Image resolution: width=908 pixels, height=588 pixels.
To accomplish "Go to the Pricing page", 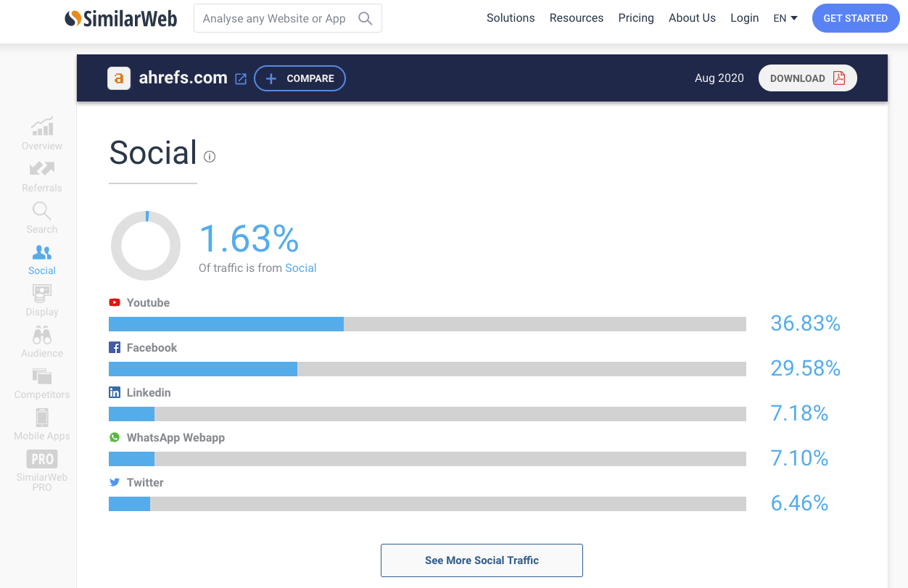I will 636,18.
